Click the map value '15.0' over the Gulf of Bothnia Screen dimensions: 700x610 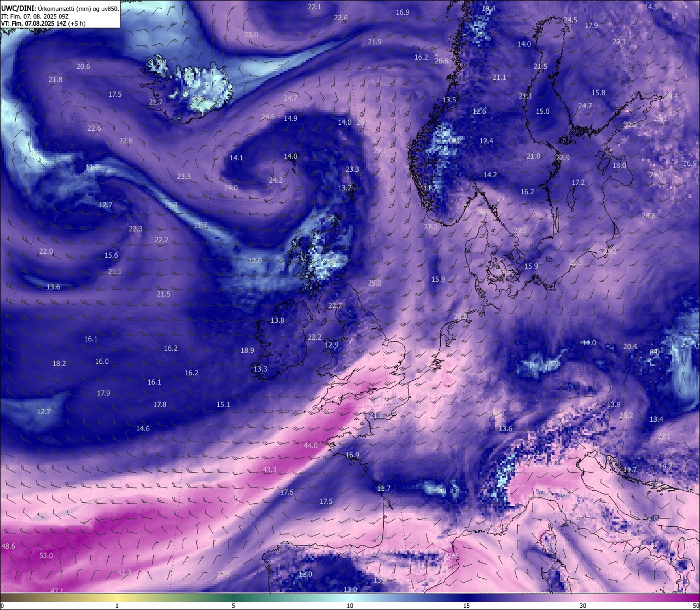[x=542, y=111]
